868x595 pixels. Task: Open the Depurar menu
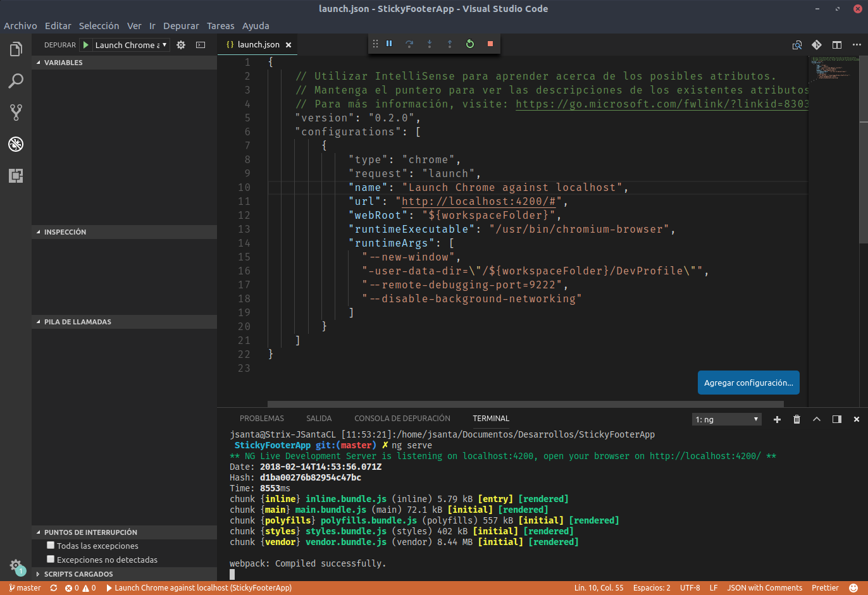(181, 26)
